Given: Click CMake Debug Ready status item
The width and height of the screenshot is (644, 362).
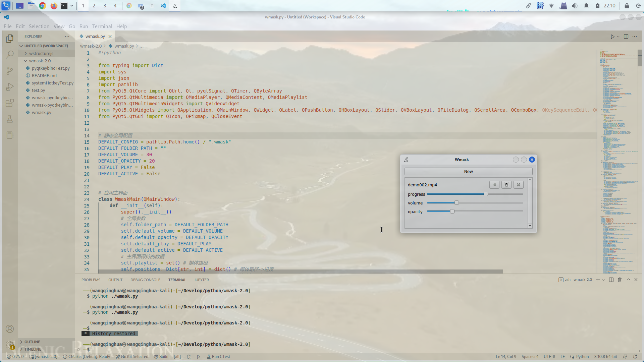Looking at the screenshot, I should pyautogui.click(x=87, y=357).
